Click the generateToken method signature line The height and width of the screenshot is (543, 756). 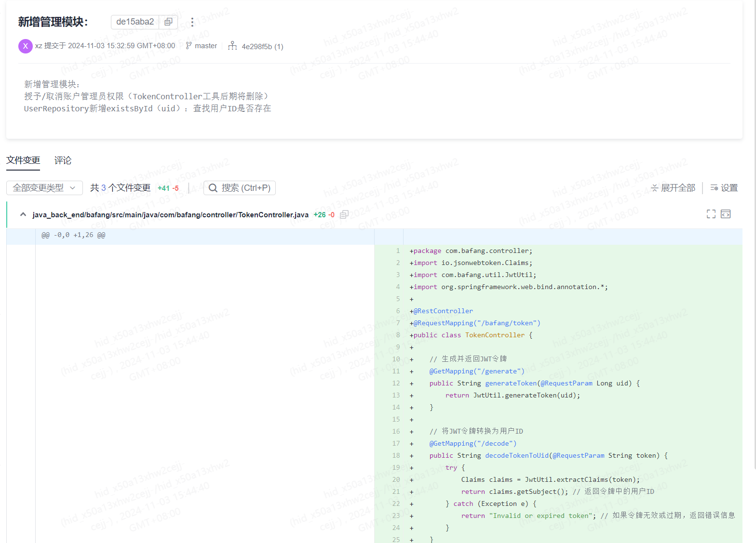[535, 384]
